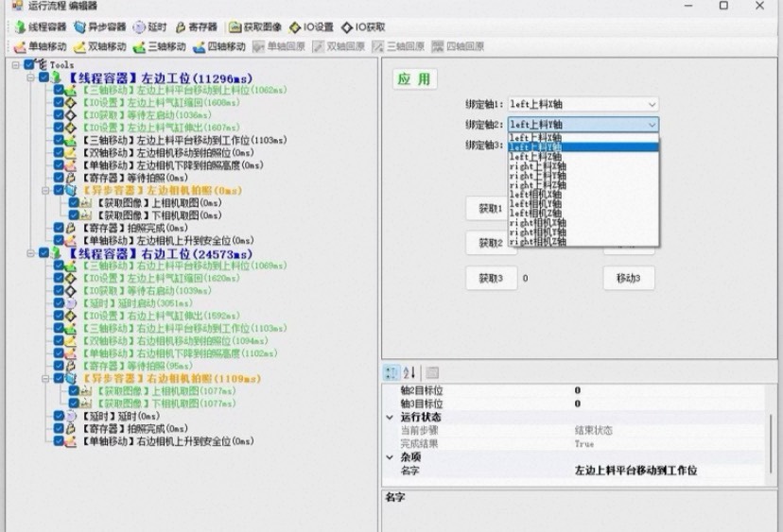The image size is (783, 532).
Task: Select the 上相机取图 (1077ms) tree row
Action: 165,391
